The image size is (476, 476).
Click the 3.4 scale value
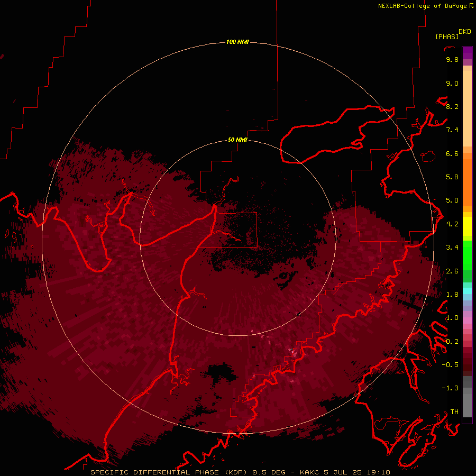tap(452, 248)
